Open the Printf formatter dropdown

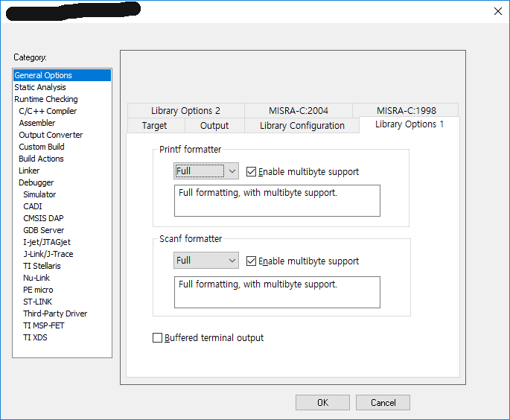[206, 171]
